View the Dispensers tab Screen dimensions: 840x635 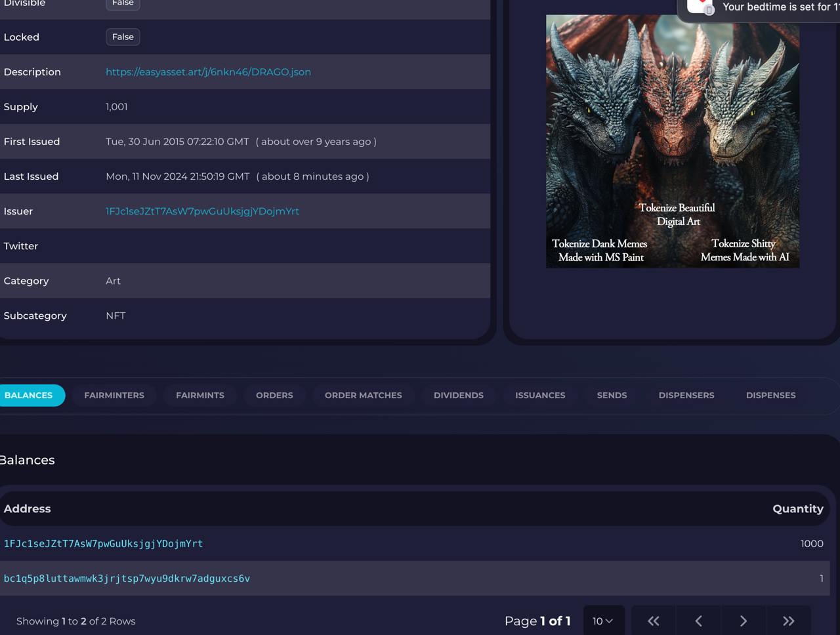click(x=686, y=395)
